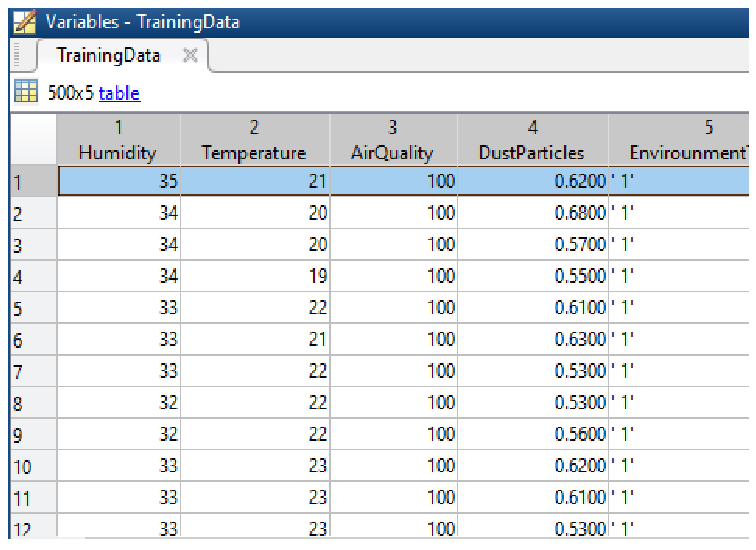756x550 pixels.
Task: Click DustParticles cell 0.6800
Action: point(532,213)
